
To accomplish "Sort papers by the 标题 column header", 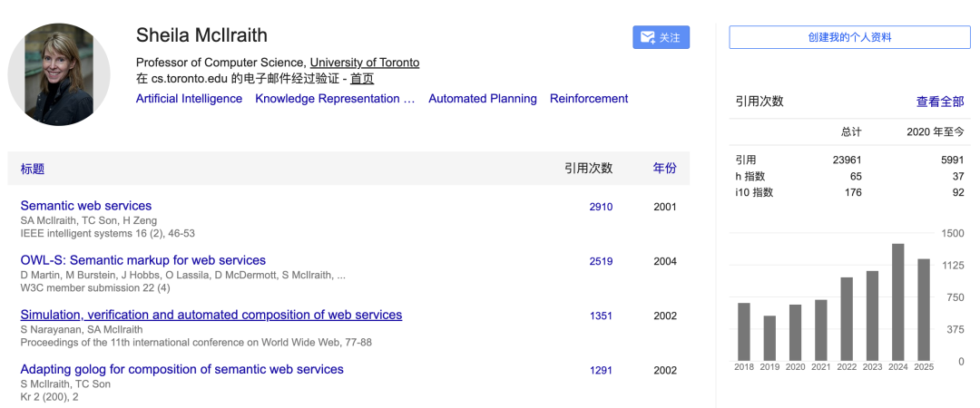I will pos(33,169).
